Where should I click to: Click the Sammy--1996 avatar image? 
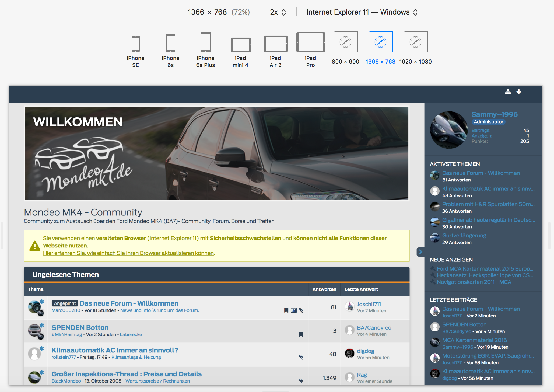tap(449, 130)
